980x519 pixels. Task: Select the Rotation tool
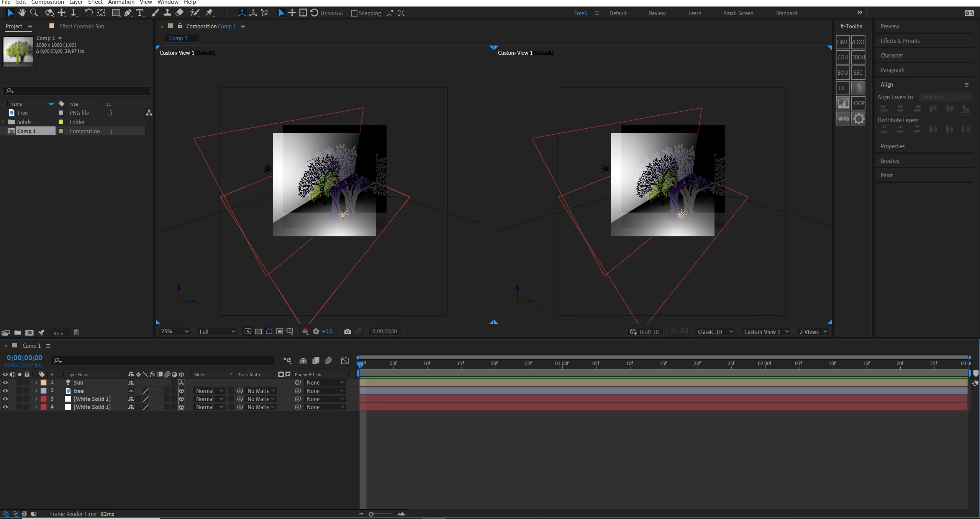[x=88, y=13]
